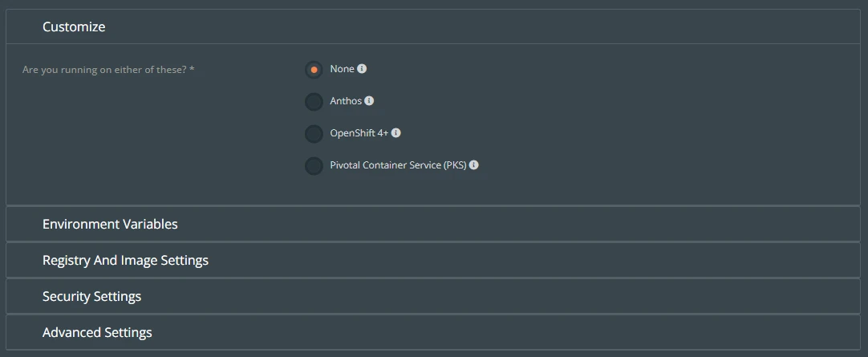Select the None radio button
Image resolution: width=868 pixels, height=357 pixels.
[x=314, y=70]
